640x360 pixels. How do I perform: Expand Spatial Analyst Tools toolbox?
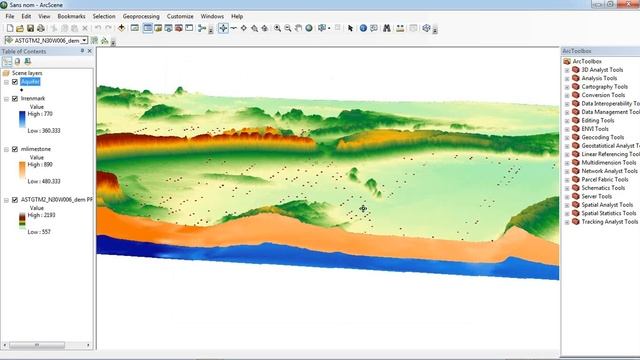pos(567,205)
